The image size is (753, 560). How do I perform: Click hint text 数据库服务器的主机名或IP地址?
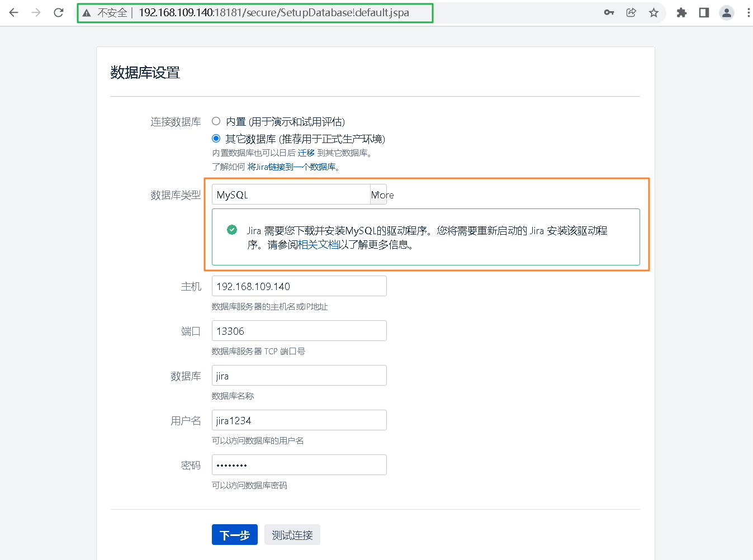coord(270,306)
